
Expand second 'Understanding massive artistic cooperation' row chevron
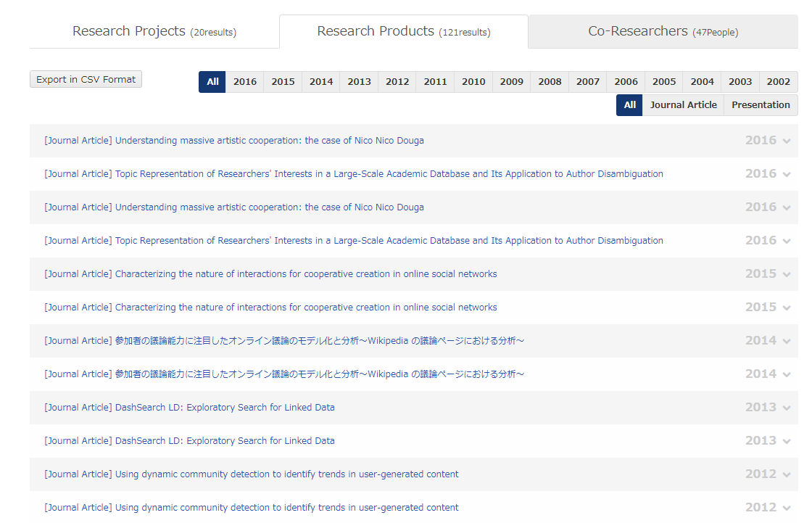pos(787,208)
